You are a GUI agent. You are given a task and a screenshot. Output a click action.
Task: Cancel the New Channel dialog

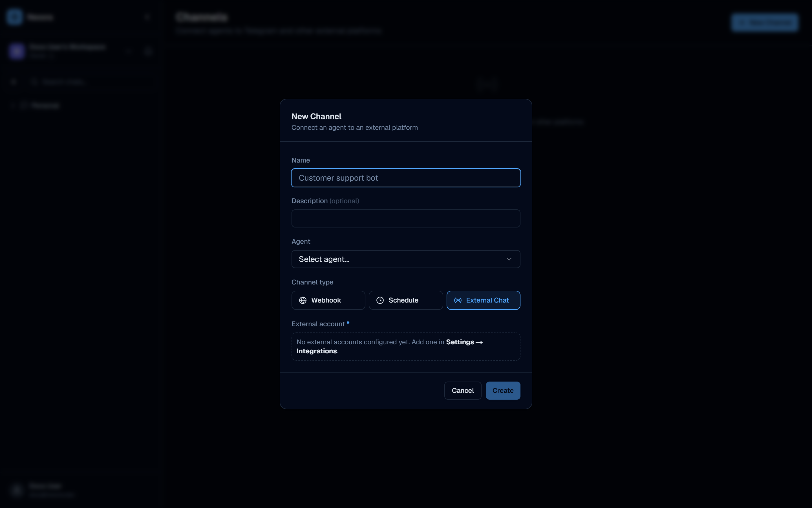(x=463, y=390)
